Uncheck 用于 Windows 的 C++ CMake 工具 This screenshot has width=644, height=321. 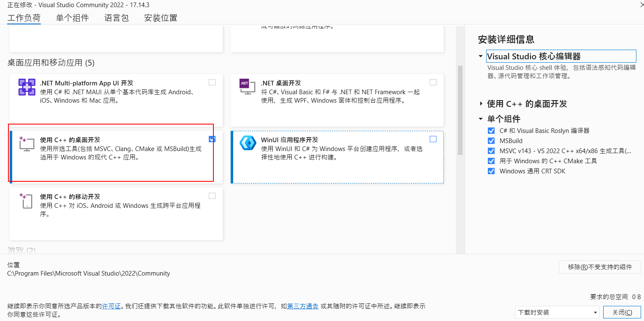tap(491, 161)
